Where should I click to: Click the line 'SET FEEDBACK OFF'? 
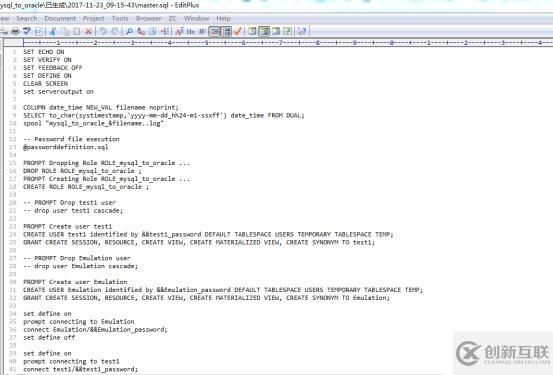53,67
